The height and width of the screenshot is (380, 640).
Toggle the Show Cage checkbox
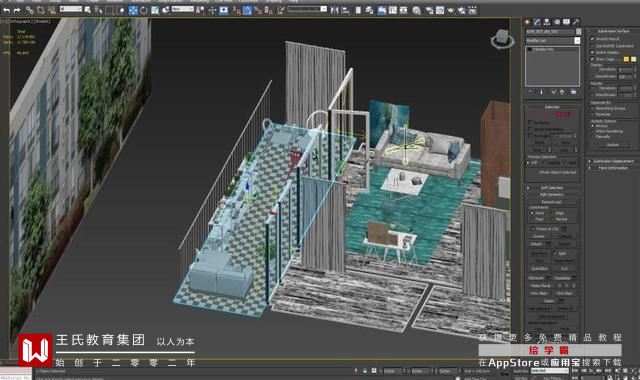point(592,59)
